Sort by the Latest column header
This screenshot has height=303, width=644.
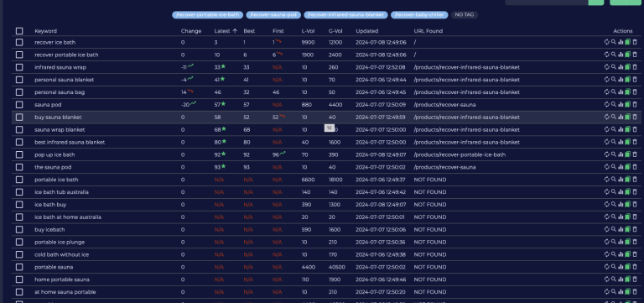(226, 31)
